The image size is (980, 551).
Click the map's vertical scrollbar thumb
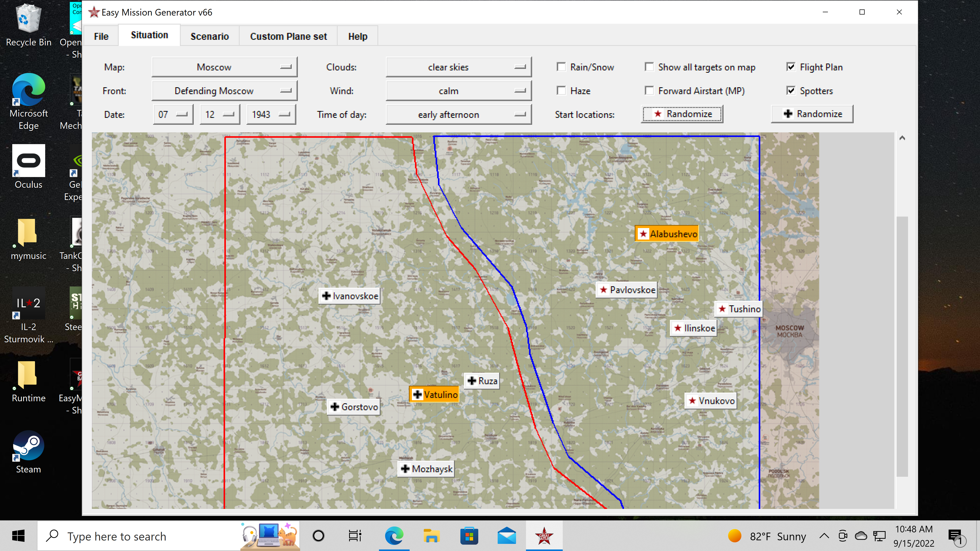902,346
